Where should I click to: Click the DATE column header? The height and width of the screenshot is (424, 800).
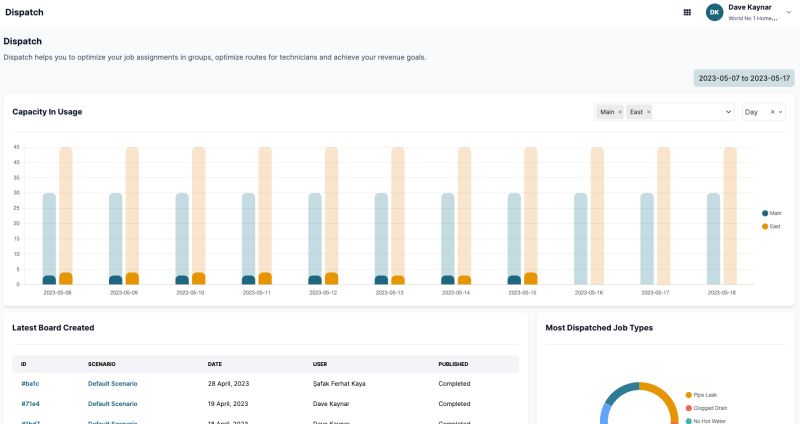pyautogui.click(x=215, y=364)
